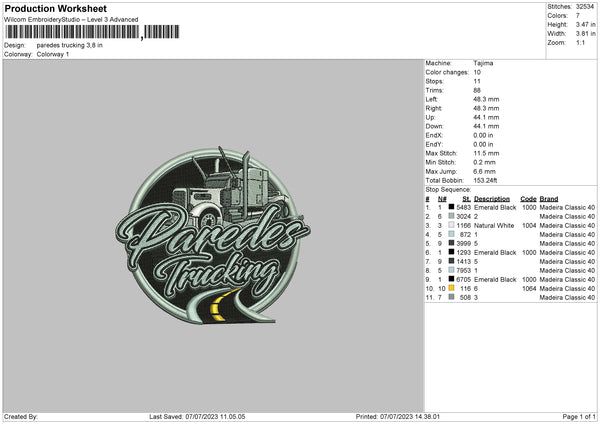Click the "Brand" column header
The image size is (600, 424).
click(549, 199)
